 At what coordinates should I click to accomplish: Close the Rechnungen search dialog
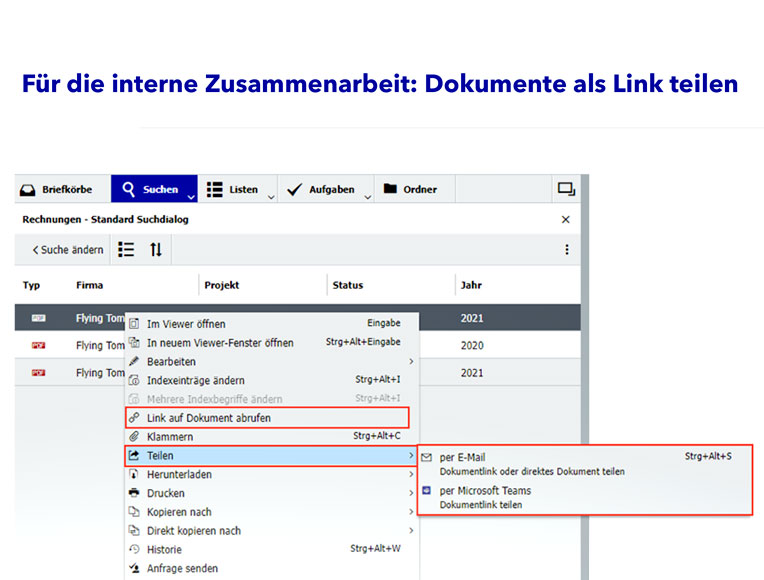point(566,219)
